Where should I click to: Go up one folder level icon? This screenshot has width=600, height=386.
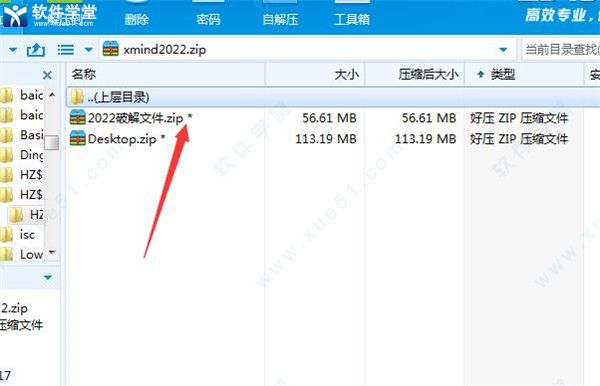(x=36, y=49)
